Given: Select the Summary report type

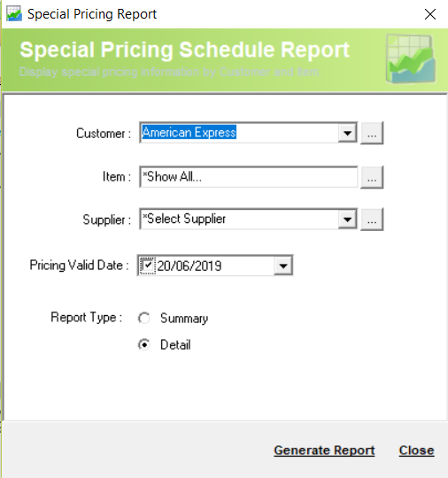Looking at the screenshot, I should tap(144, 319).
